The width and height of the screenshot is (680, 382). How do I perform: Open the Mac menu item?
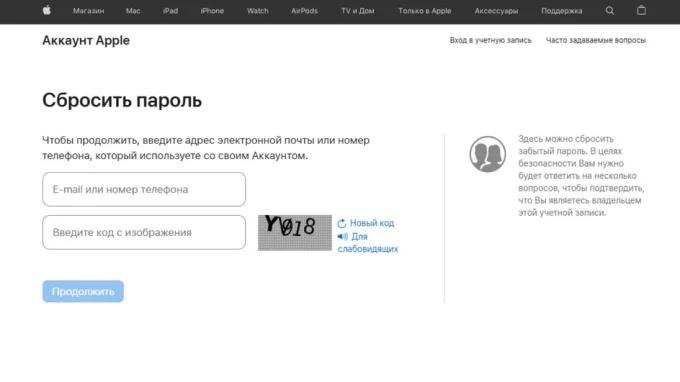tap(133, 11)
